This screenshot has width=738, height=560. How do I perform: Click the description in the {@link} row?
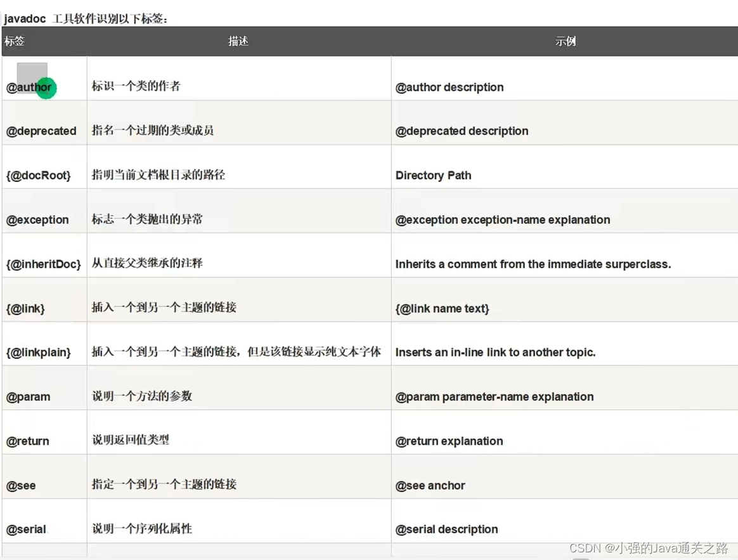(164, 308)
